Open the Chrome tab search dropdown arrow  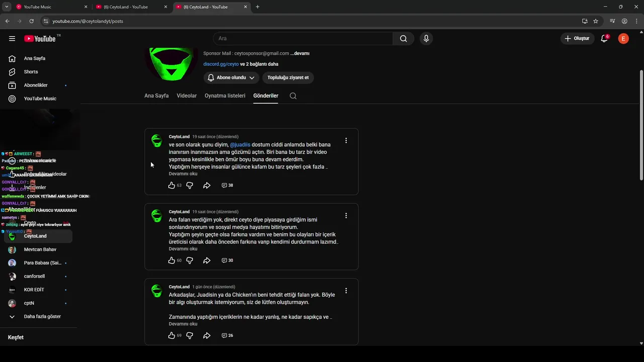[x=7, y=7]
